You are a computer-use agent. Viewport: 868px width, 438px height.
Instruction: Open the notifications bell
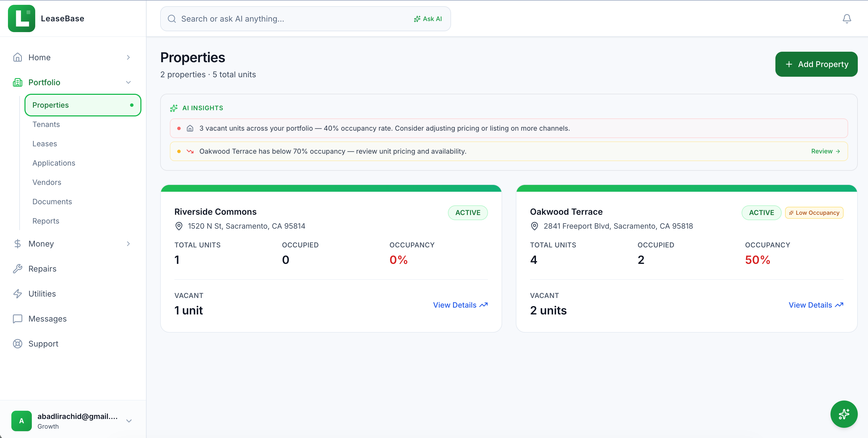[x=847, y=19]
